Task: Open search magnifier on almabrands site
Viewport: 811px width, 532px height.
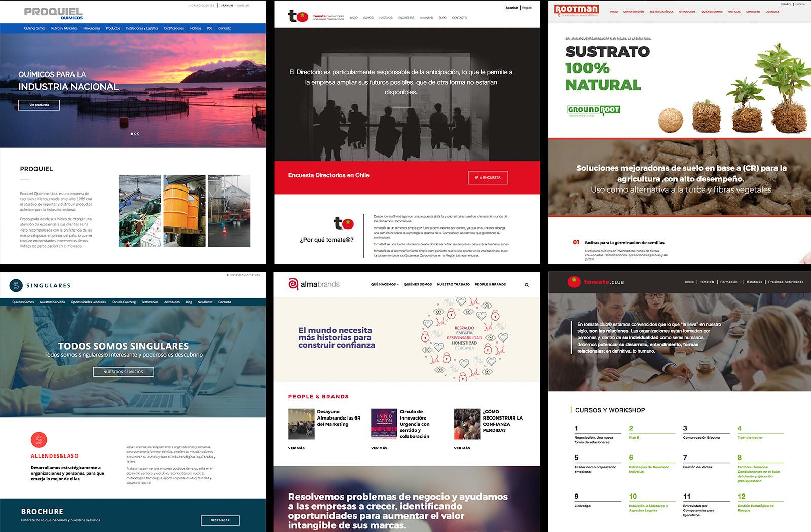Action: (x=526, y=285)
